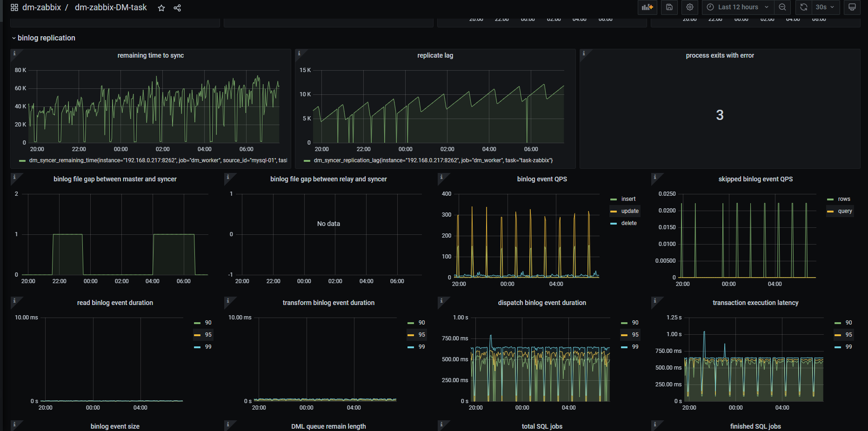Cycle view mode with monitor icon

point(852,7)
